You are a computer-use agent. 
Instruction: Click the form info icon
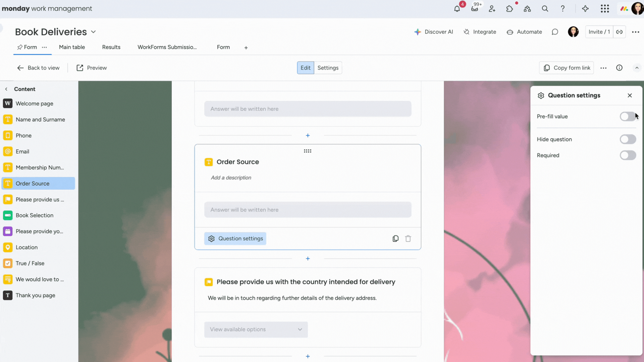click(x=619, y=68)
